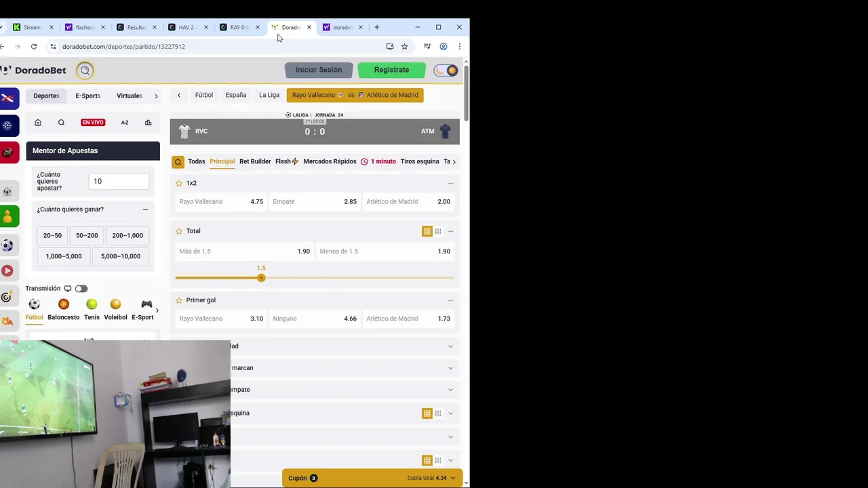Open the A-Z sports listing icon
Screen dimensions: 868x488
pyautogui.click(x=125, y=123)
